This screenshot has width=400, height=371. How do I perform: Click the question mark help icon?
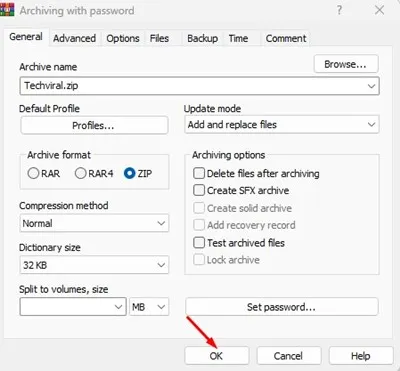coord(339,10)
